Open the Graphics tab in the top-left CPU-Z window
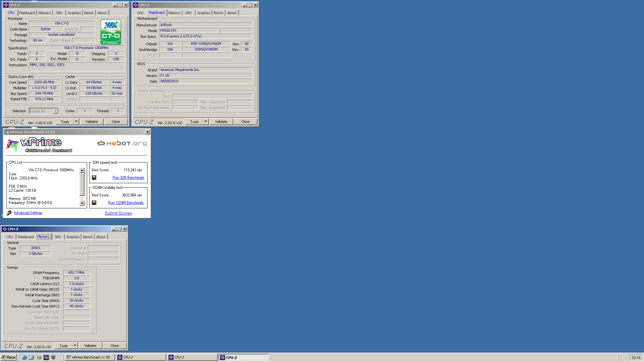The width and height of the screenshot is (644, 362). point(74,13)
